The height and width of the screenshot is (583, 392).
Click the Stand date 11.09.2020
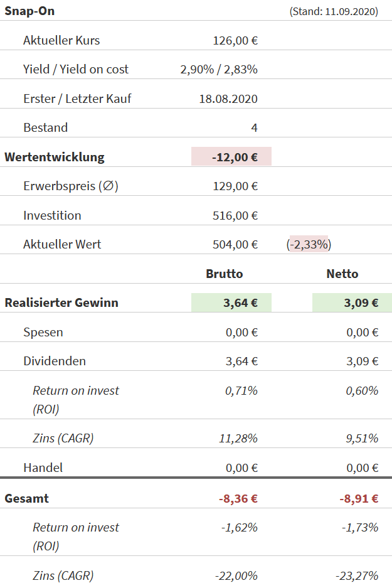click(x=334, y=11)
